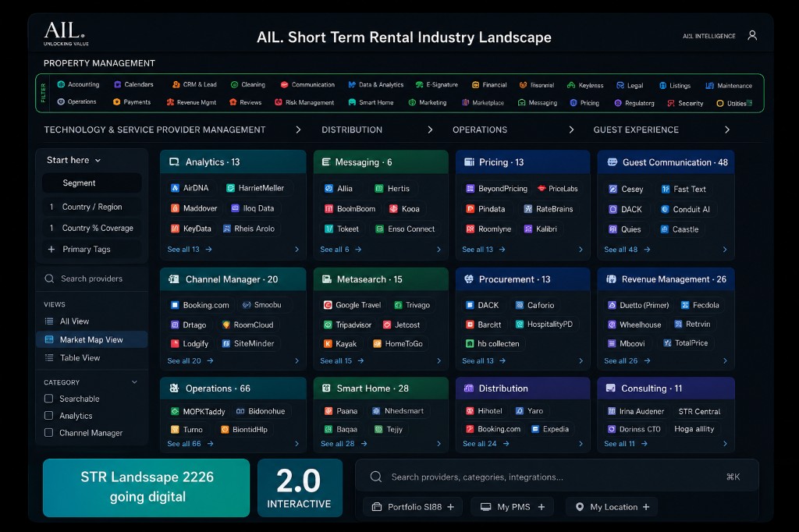Expand the Operations section chevron

571,130
